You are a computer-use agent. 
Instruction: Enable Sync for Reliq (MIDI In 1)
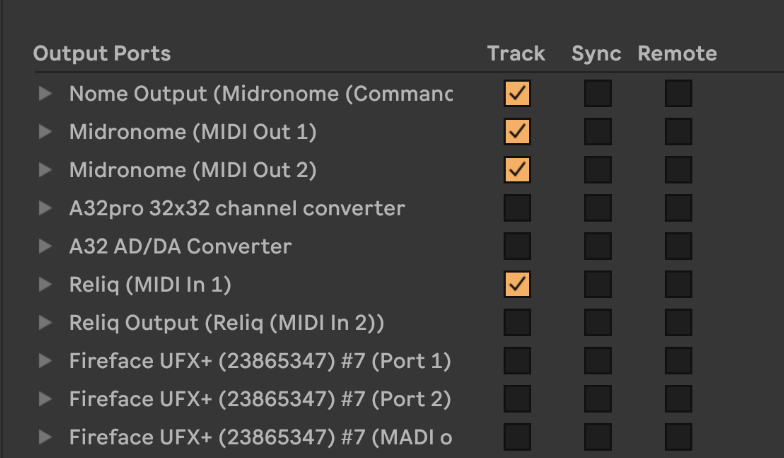(x=598, y=285)
